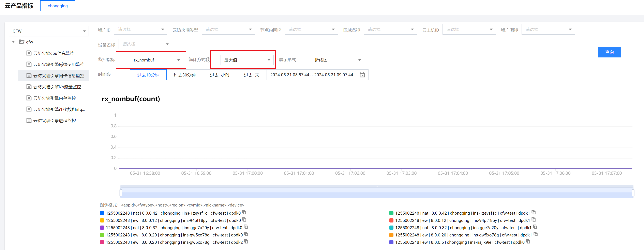Viewport: 644px width, 250px height.
Task: Click the cfw folder icon
Action: tap(22, 42)
